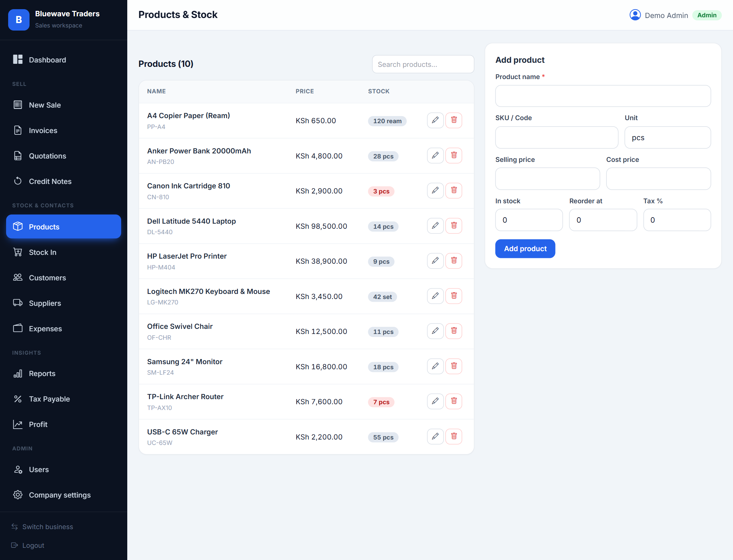Click Logout in the sidebar
Image resolution: width=733 pixels, height=560 pixels.
(28, 545)
